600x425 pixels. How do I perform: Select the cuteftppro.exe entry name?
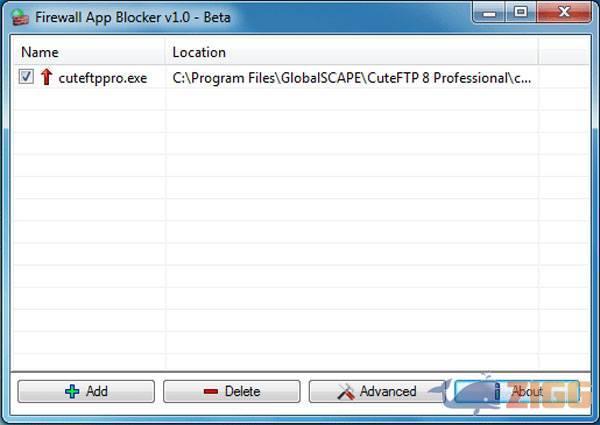(103, 78)
